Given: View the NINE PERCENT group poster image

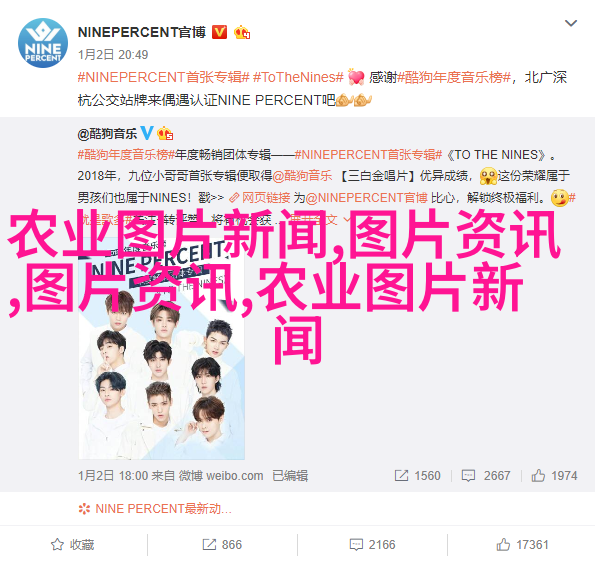Looking at the screenshot, I should pos(162,349).
